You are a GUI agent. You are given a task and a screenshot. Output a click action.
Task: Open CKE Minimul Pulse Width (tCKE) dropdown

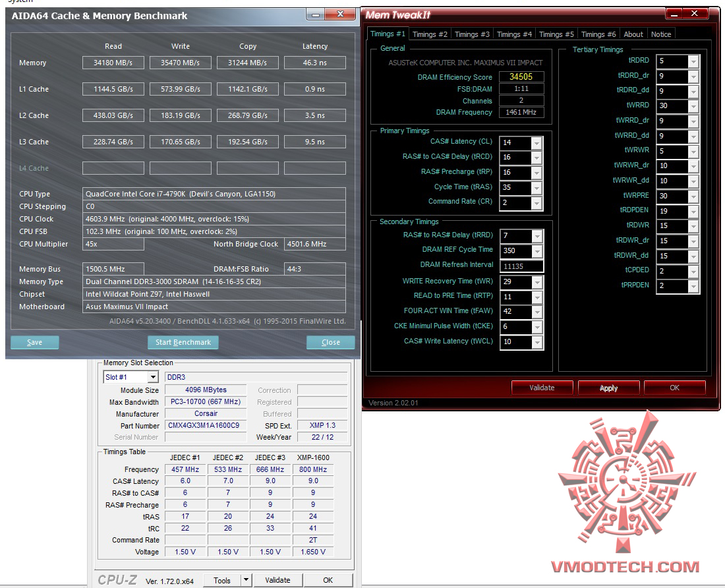[x=536, y=327]
